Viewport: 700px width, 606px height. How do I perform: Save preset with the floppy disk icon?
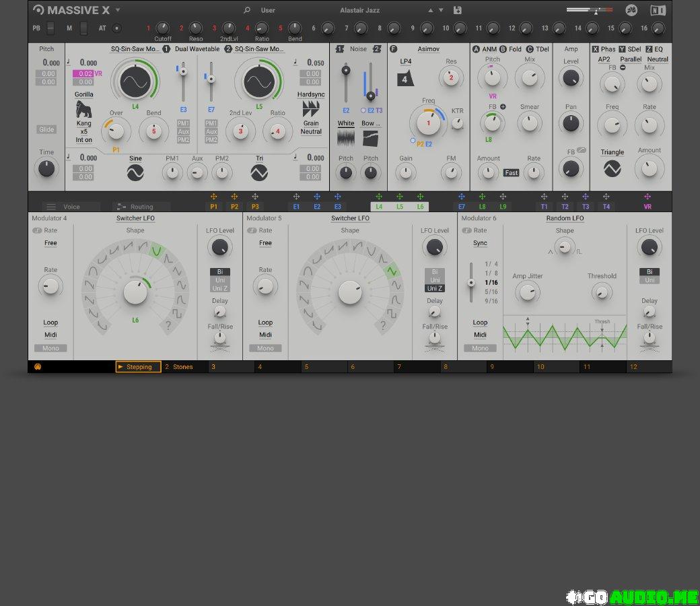[458, 10]
